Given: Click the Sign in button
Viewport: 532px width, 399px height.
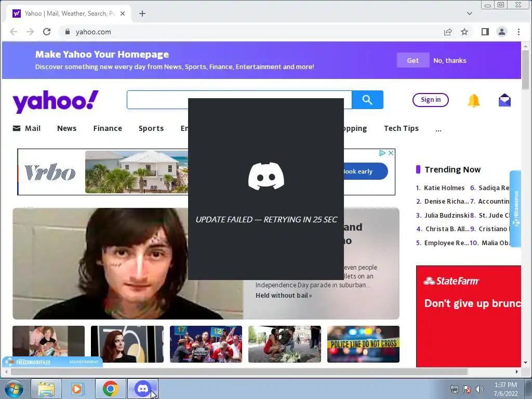Looking at the screenshot, I should coord(431,100).
